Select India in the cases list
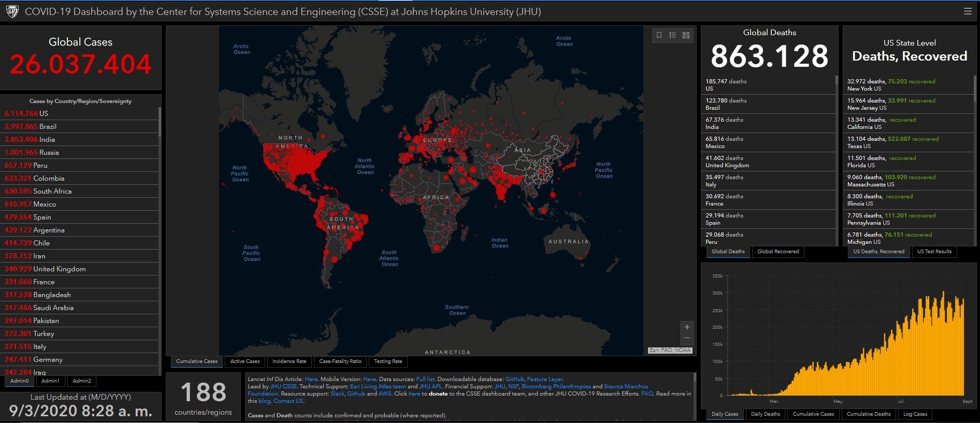The image size is (980, 423). [x=80, y=140]
